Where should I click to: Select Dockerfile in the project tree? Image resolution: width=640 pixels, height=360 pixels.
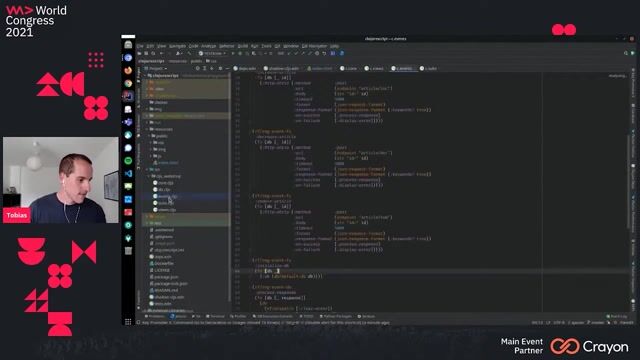pos(161,263)
